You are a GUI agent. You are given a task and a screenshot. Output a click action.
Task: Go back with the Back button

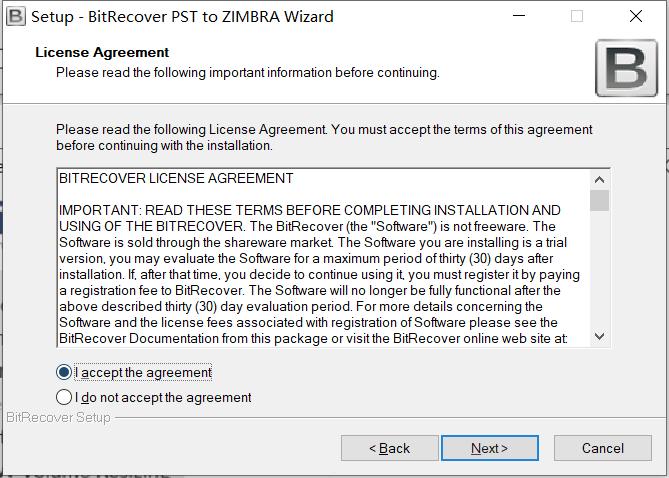[390, 448]
